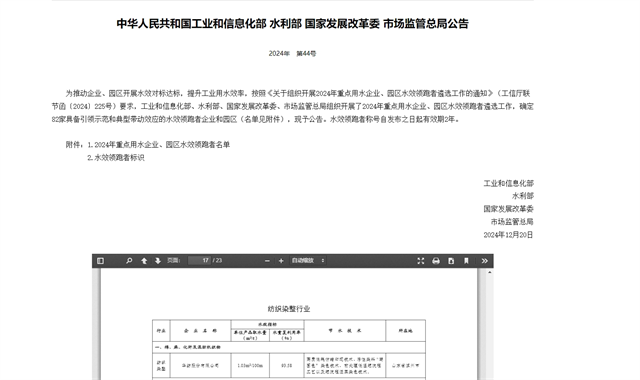Viewport: 640px width, 380px height.
Task: Go to previous page with up arrow
Action: click(x=144, y=261)
